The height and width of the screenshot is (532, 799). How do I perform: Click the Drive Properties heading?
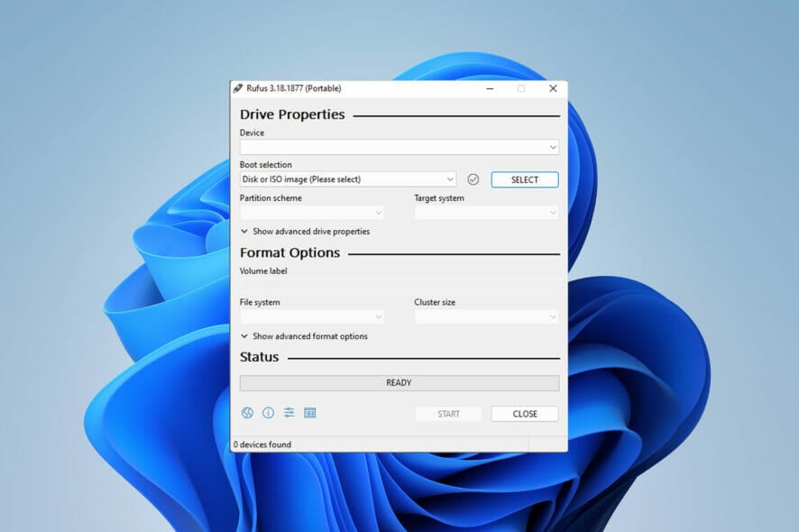292,115
